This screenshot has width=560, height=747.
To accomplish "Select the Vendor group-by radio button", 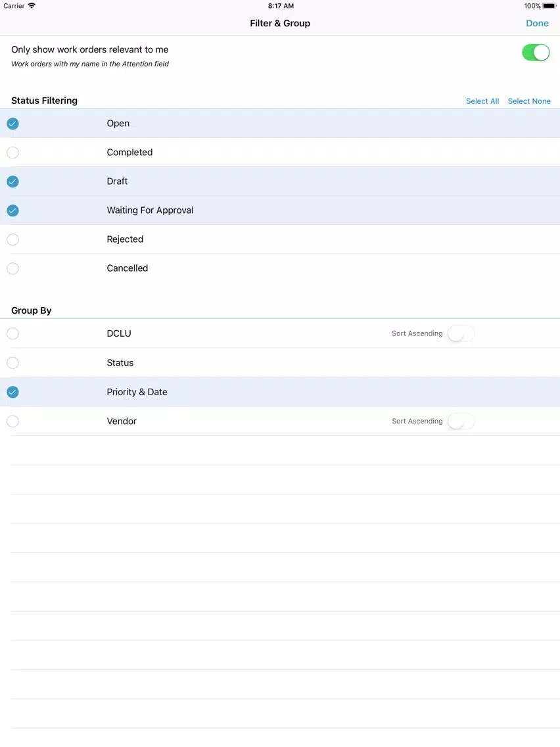I will point(13,421).
